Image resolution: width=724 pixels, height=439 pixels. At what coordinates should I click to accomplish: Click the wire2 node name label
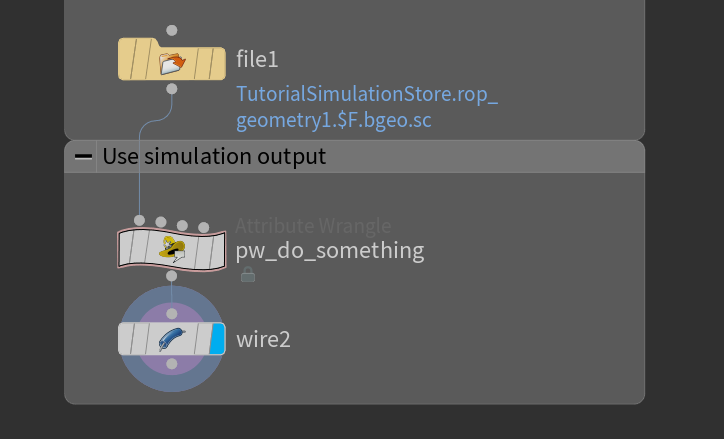pos(263,339)
